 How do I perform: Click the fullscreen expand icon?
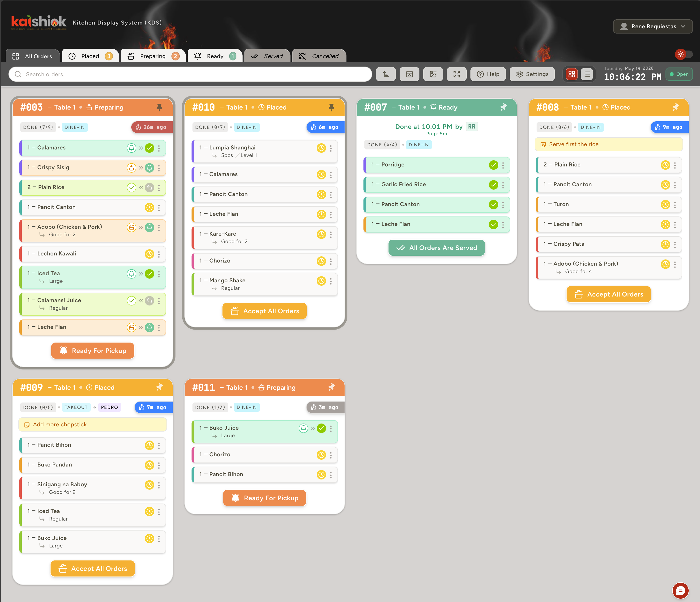click(x=457, y=74)
